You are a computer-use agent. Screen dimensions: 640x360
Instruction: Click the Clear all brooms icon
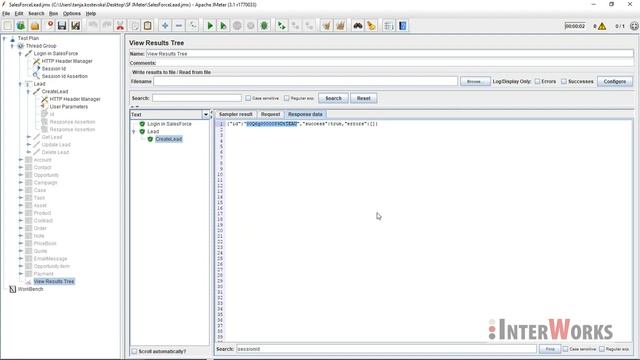coord(340,26)
